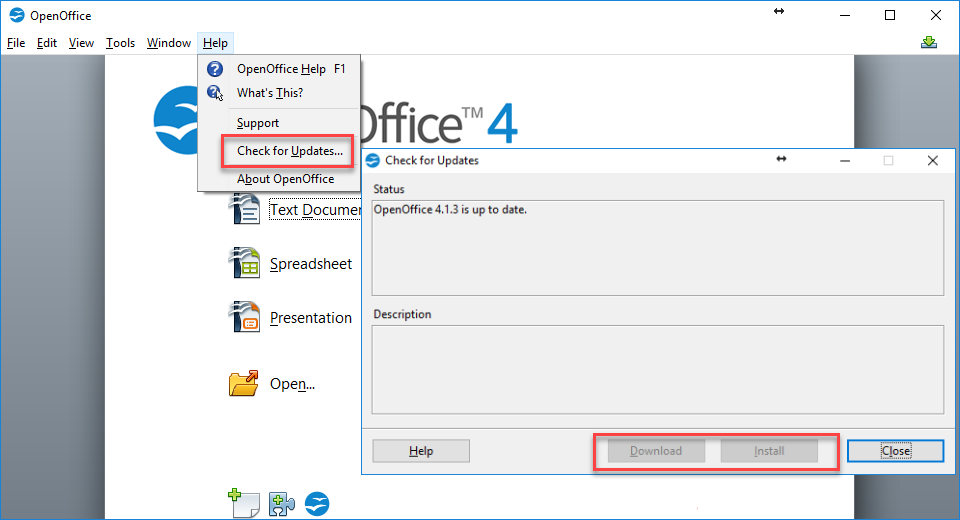The height and width of the screenshot is (520, 960).
Task: Click the Check for Updates dialog logo icon
Action: coord(372,160)
